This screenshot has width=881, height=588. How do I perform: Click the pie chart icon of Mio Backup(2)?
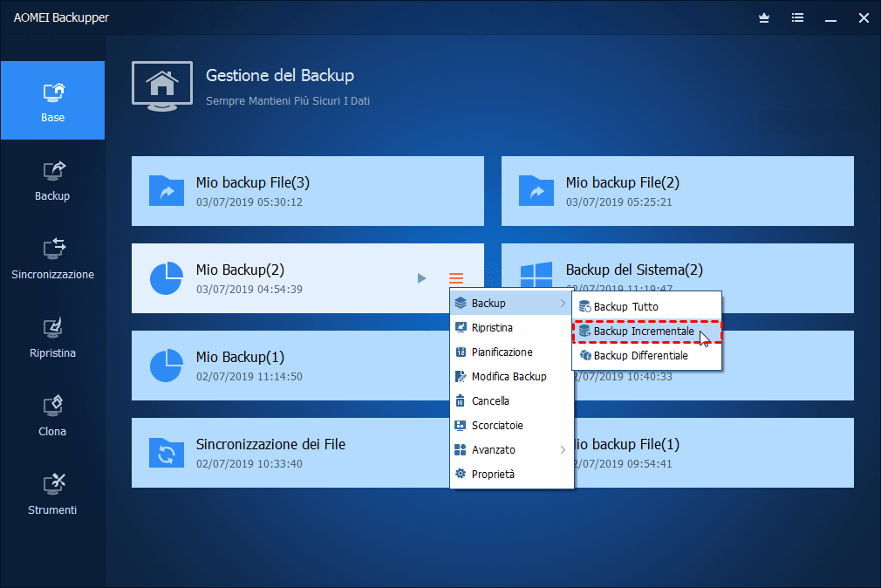point(167,278)
